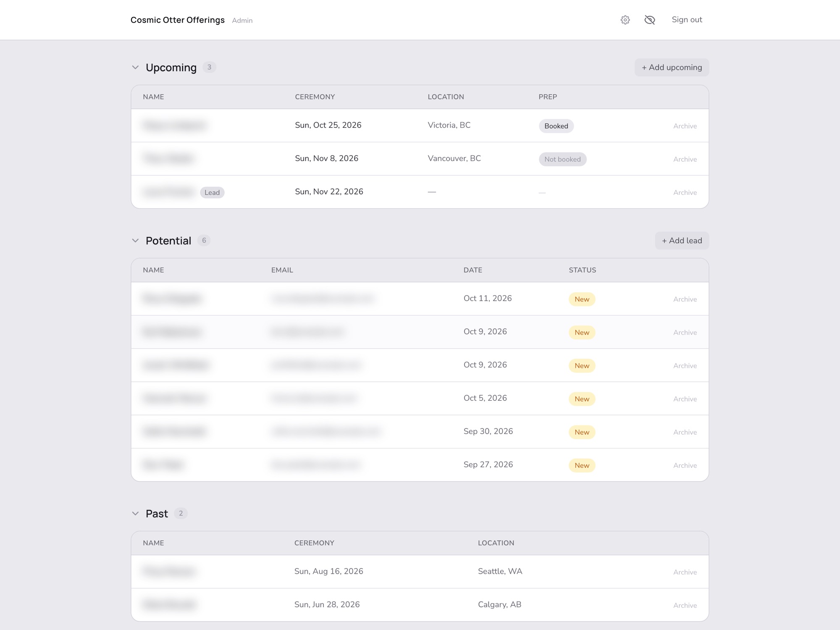The image size is (840, 630).
Task: Archive the Oct 5, 2026 potential lead
Action: coord(685,399)
